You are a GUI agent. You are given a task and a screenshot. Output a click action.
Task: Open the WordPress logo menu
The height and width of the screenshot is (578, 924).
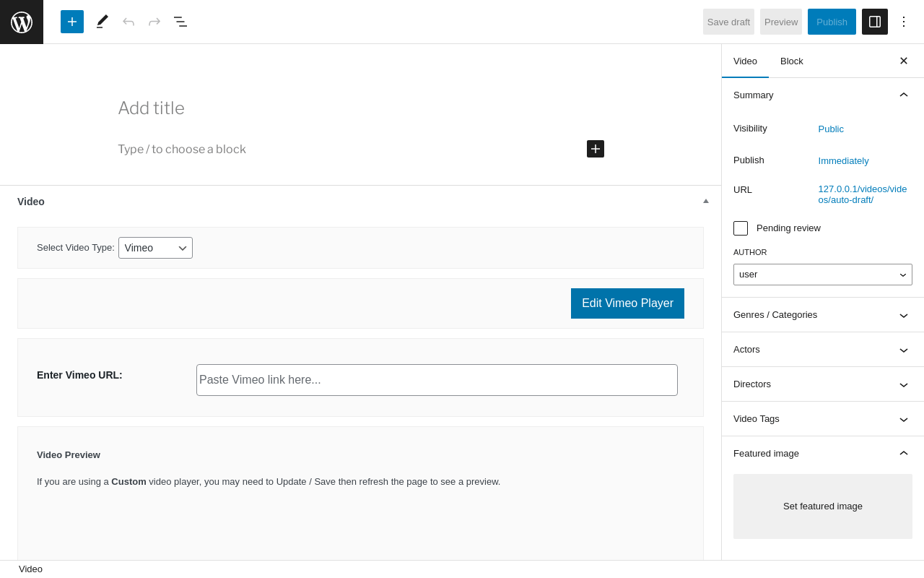click(x=22, y=22)
